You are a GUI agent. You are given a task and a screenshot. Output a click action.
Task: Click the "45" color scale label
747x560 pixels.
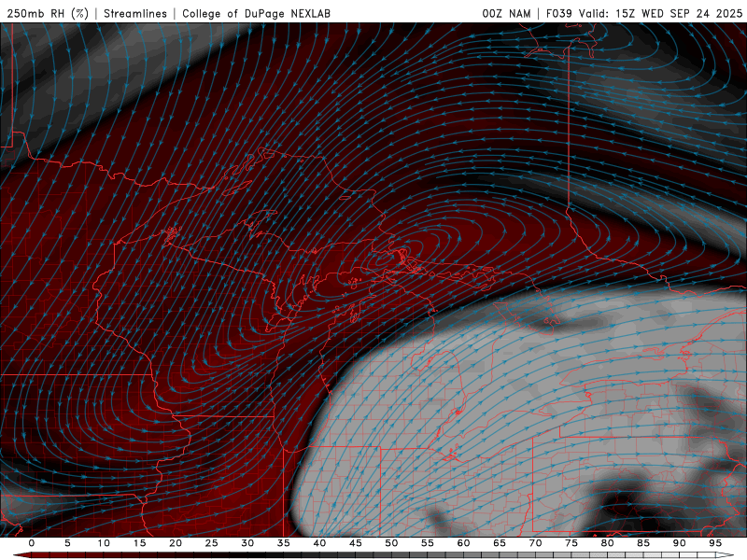tap(356, 543)
